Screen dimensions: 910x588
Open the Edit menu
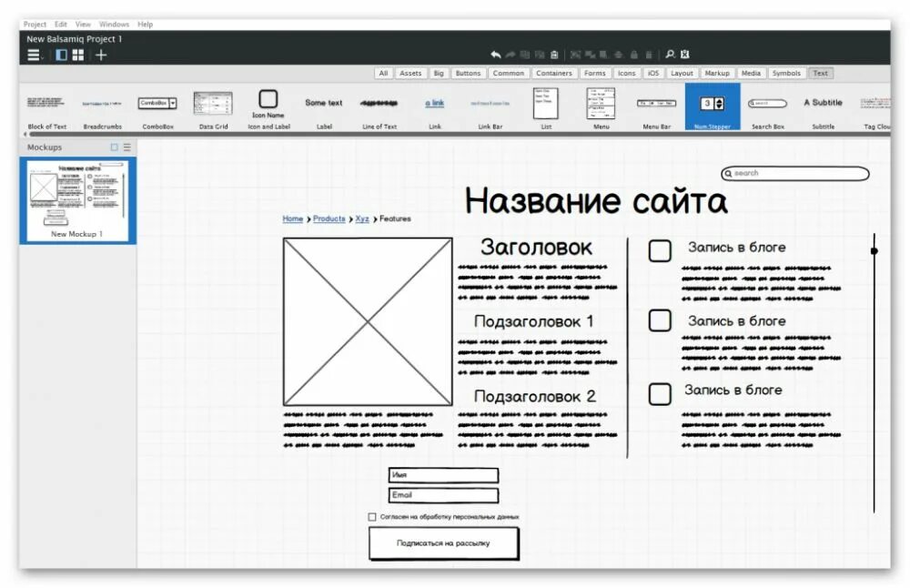tap(61, 25)
